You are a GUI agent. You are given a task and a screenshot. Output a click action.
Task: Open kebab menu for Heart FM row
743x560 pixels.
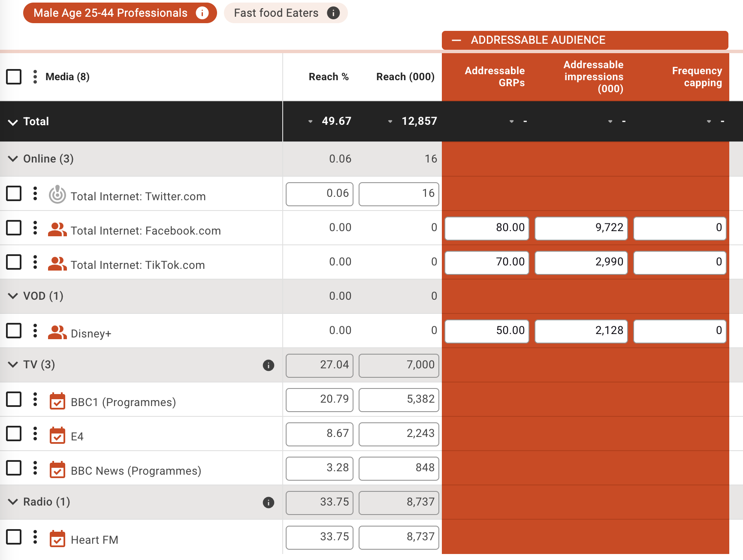35,537
